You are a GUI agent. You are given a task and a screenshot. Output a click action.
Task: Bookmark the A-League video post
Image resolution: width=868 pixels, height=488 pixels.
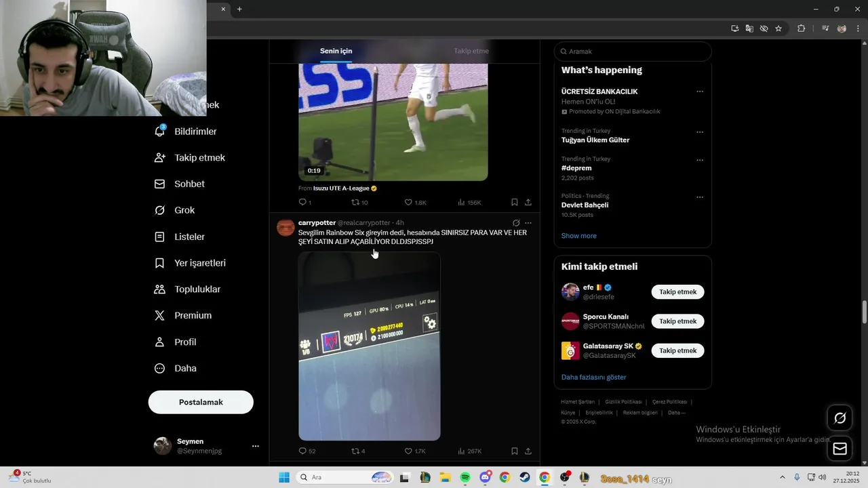(515, 202)
